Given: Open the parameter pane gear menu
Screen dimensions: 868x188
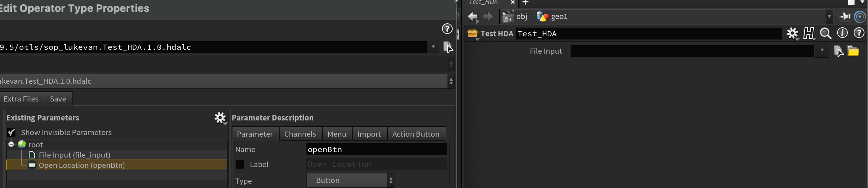Looking at the screenshot, I should 792,34.
